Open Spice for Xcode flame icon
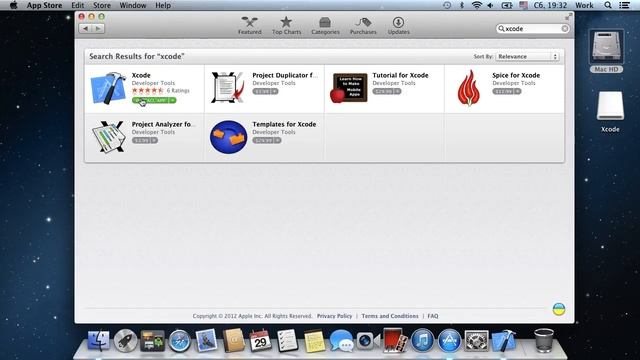640x360 pixels. 469,88
